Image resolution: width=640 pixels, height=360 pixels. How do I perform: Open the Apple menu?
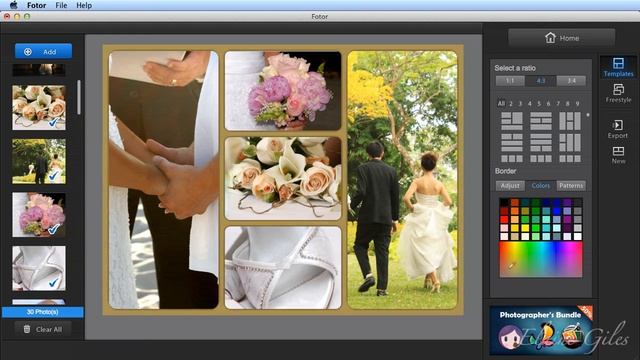13,5
